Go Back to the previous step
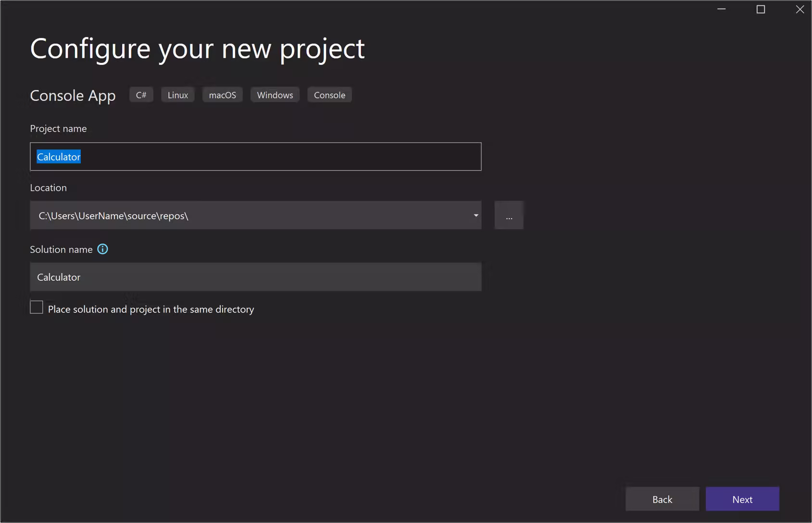Image resolution: width=812 pixels, height=523 pixels. tap(662, 499)
